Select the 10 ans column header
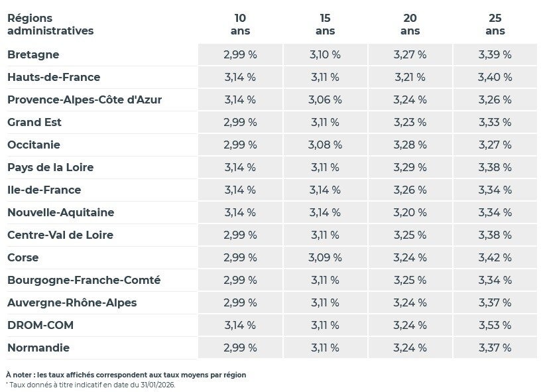 [x=240, y=25]
